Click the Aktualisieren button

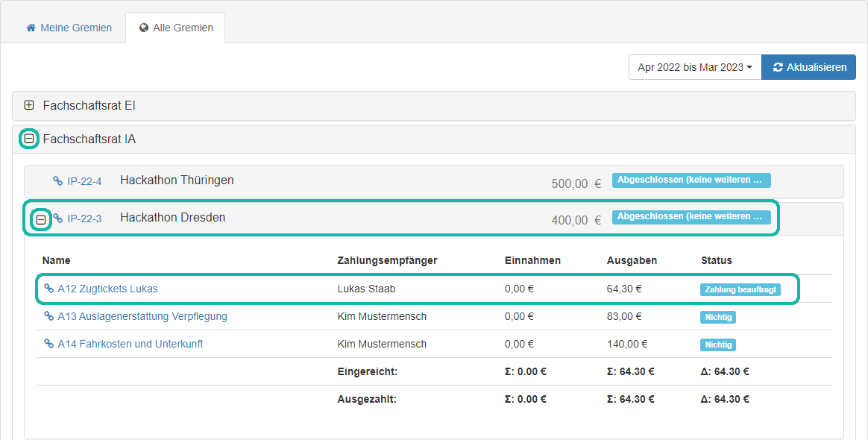(x=808, y=67)
